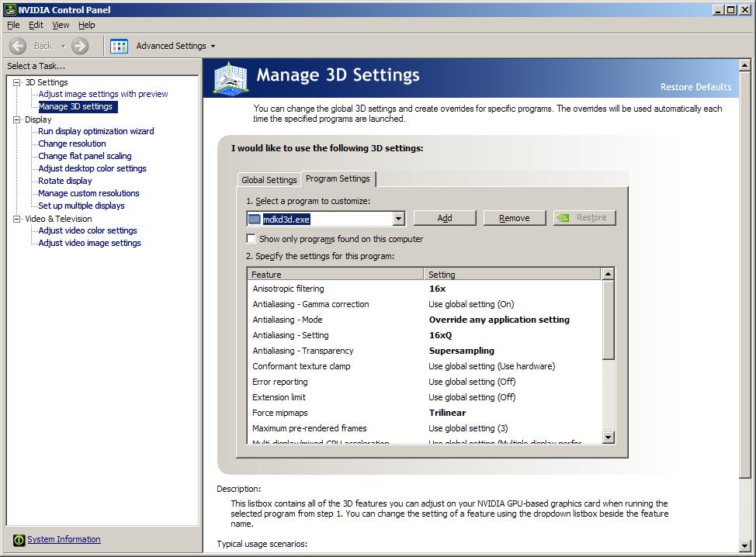Open Adjust image settings with preview
Image resolution: width=756 pixels, height=557 pixels.
coord(103,94)
